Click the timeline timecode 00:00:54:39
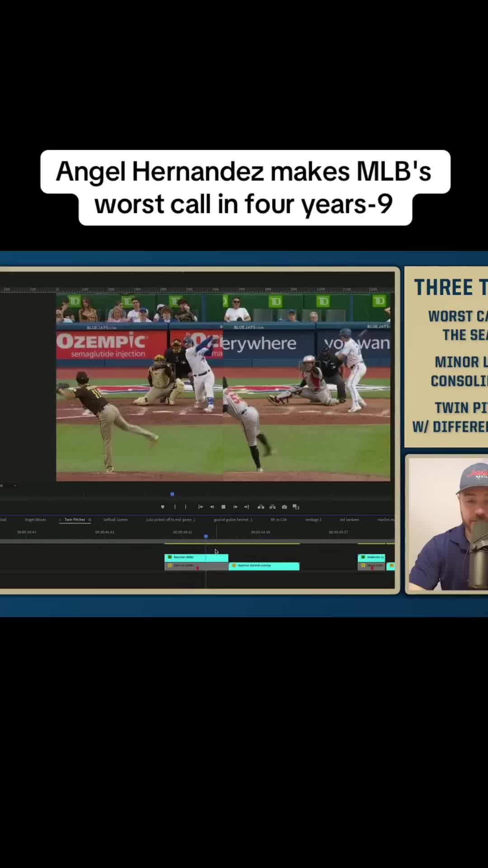488x868 pixels. coord(261,532)
